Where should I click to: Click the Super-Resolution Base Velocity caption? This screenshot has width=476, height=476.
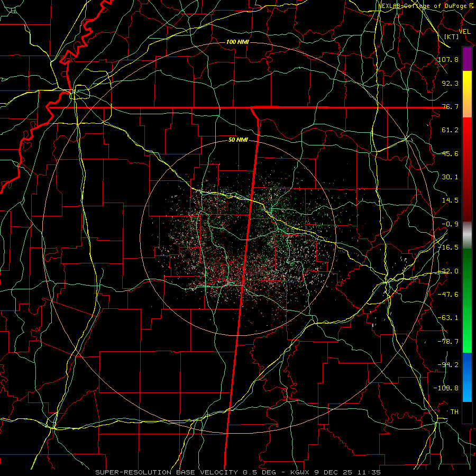click(238, 472)
